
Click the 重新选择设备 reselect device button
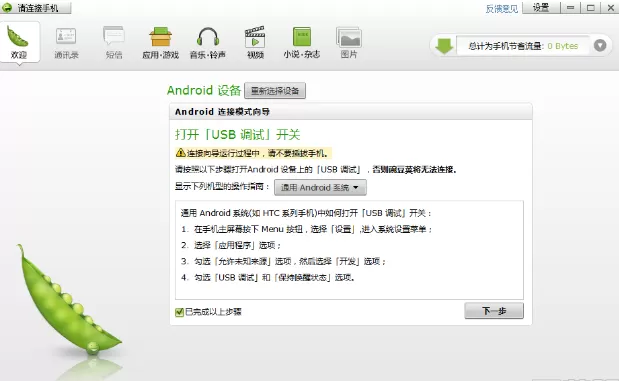click(x=275, y=91)
